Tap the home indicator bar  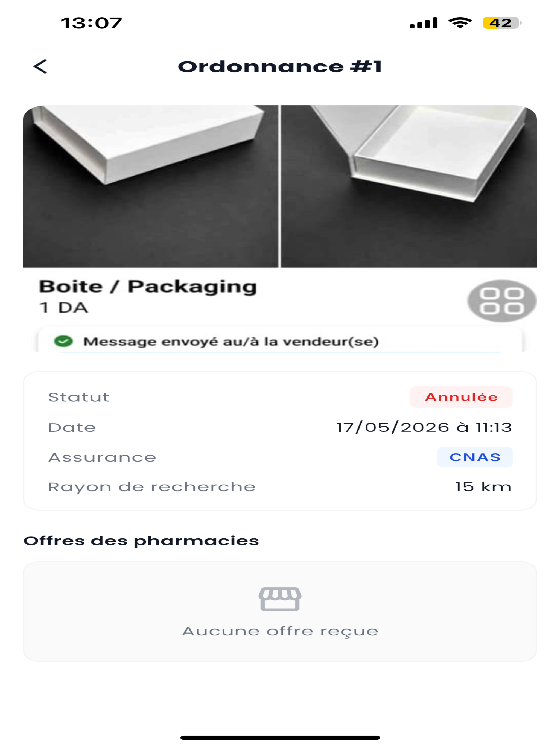(280, 737)
